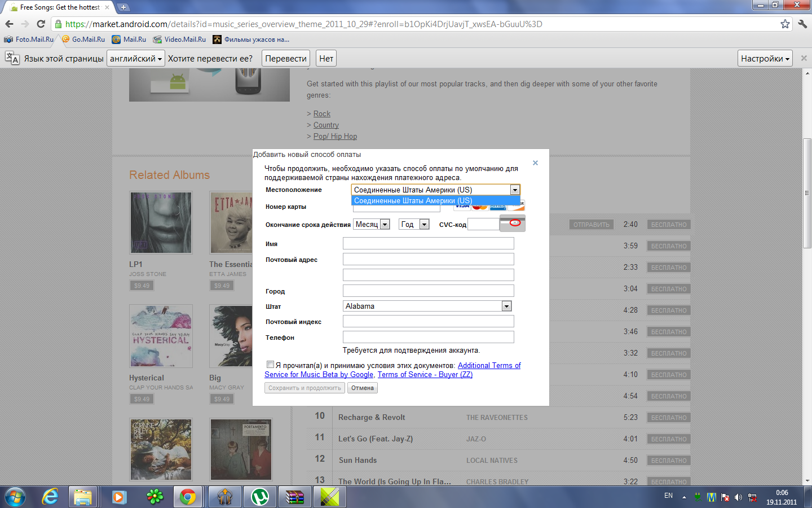Open 'Terms of Service - Buyer (ZZ)' link
Viewport: 812px width, 508px height.
pos(425,374)
